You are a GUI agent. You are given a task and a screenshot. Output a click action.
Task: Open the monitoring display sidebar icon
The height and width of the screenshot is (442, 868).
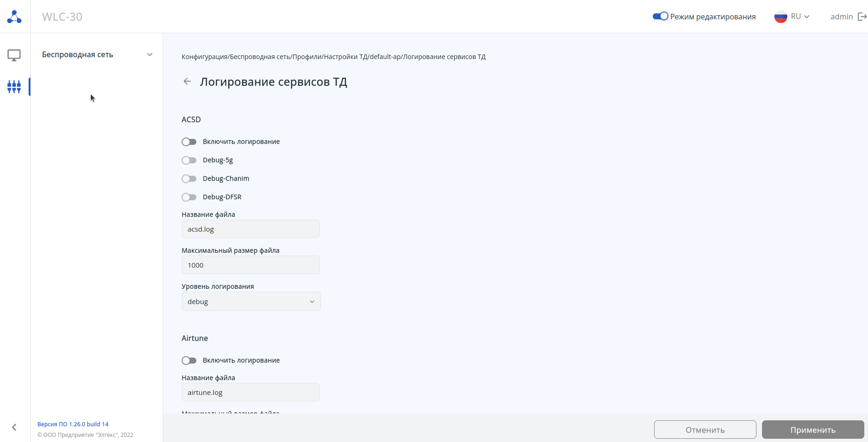[x=14, y=55]
